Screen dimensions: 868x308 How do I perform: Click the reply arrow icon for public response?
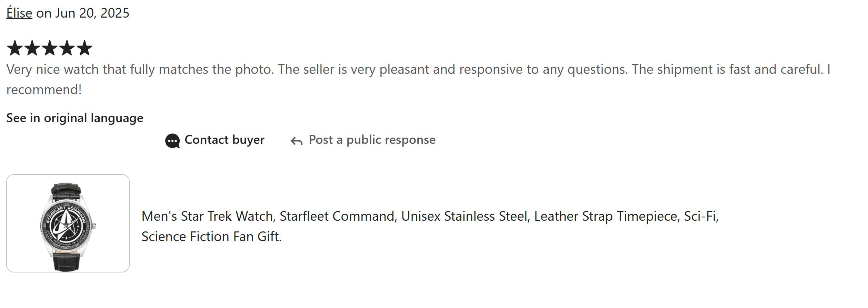(297, 141)
